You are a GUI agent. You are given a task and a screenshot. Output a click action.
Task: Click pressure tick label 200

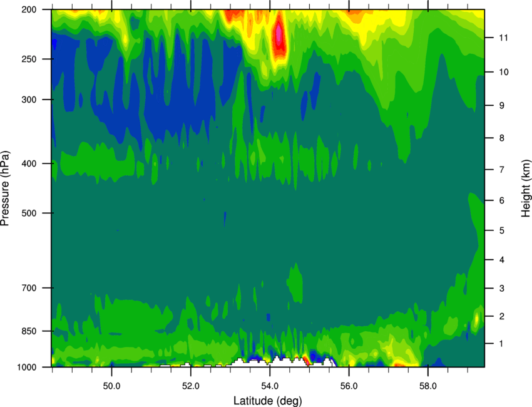click(29, 9)
